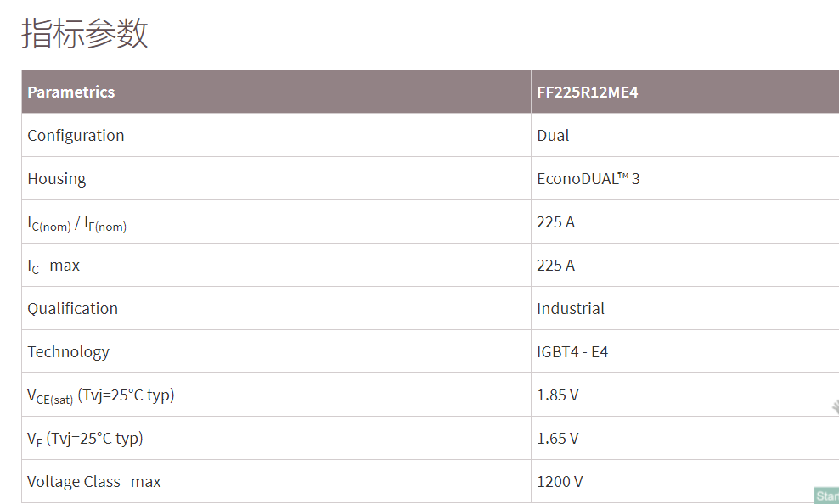
Task: Select the Qualification row label
Action: [72, 309]
